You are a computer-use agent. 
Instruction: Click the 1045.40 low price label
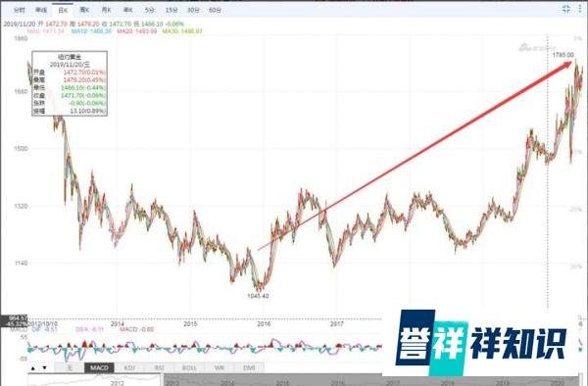click(258, 296)
